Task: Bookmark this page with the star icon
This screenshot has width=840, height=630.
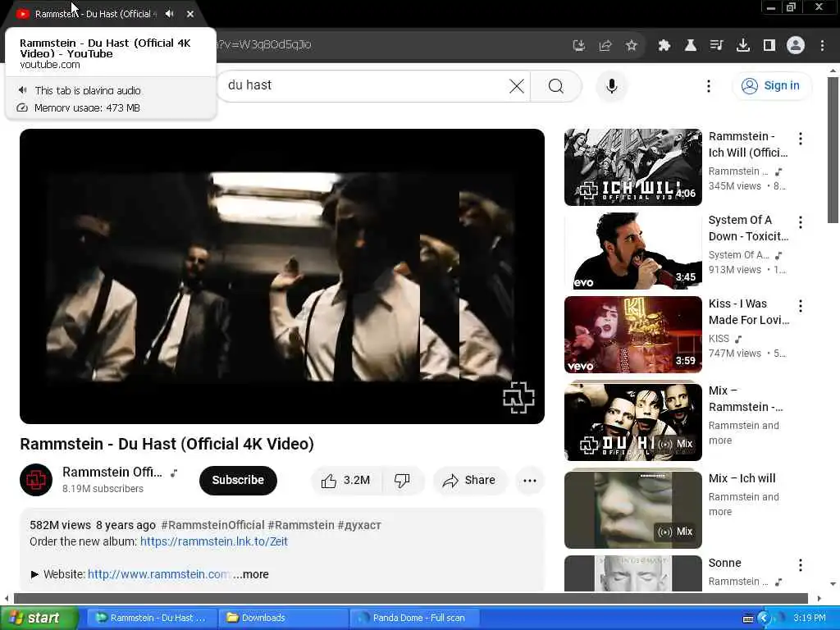Action: 632,46
